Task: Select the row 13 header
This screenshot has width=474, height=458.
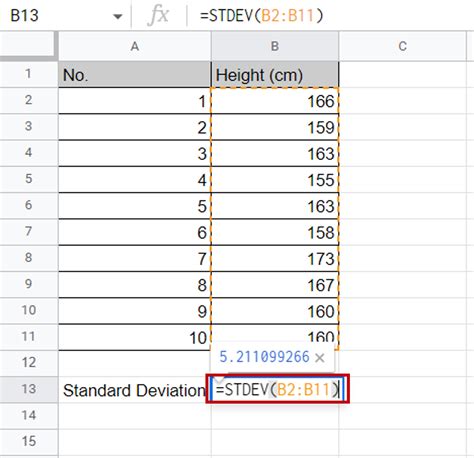Action: (28, 389)
